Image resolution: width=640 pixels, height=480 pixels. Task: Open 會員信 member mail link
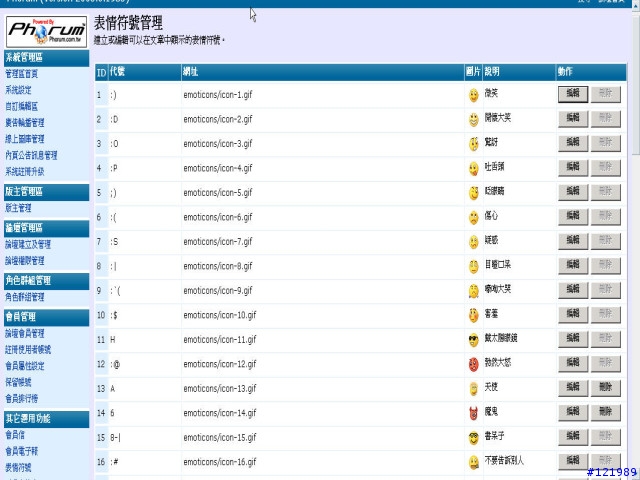pos(15,435)
